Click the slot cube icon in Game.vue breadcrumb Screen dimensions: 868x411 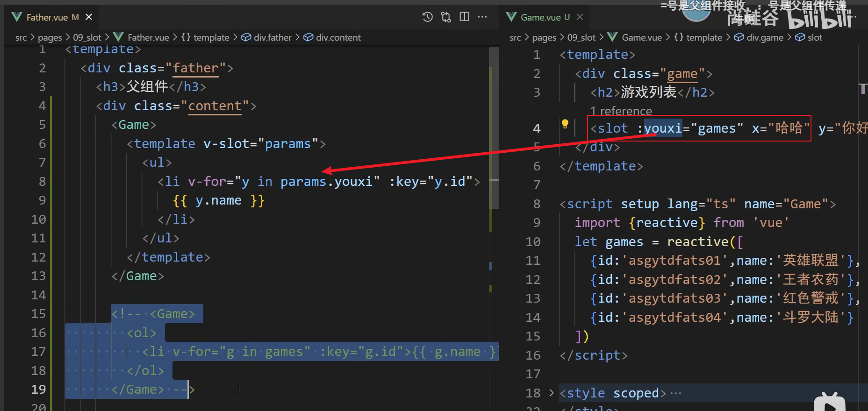click(800, 37)
